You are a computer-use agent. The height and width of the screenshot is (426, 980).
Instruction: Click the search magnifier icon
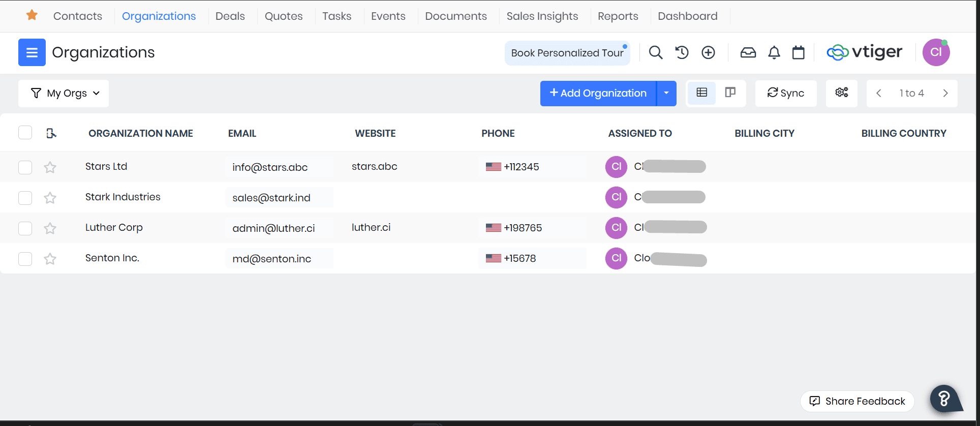pyautogui.click(x=656, y=52)
